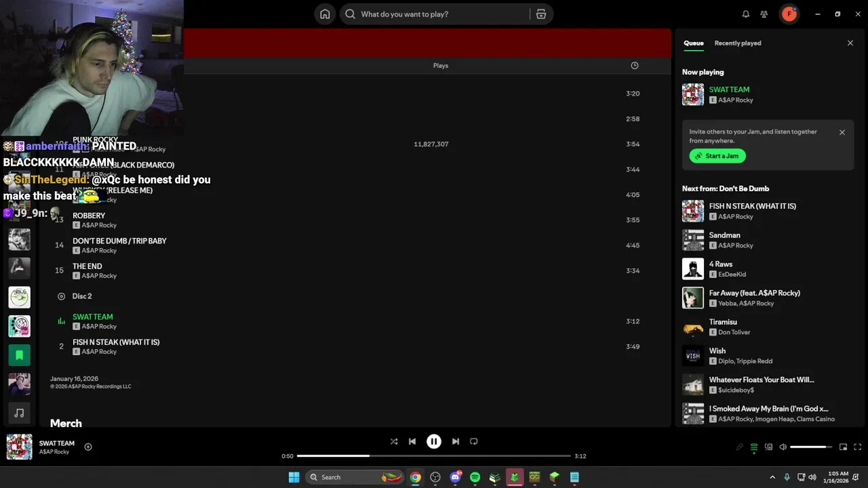Open the EsDeeKid artist link
This screenshot has width=868, height=488.
point(732,274)
